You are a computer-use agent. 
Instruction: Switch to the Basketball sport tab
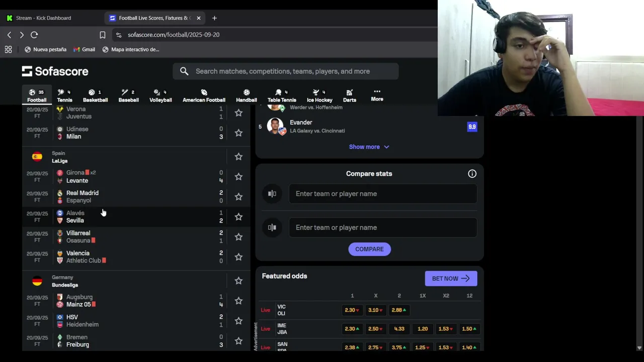point(95,96)
